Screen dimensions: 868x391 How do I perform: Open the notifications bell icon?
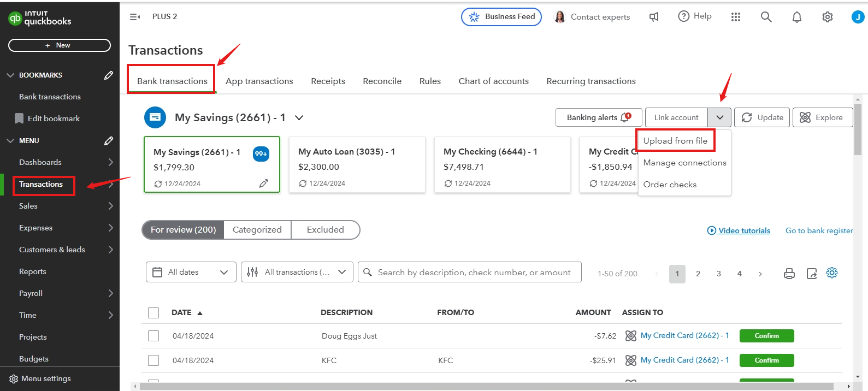point(797,17)
